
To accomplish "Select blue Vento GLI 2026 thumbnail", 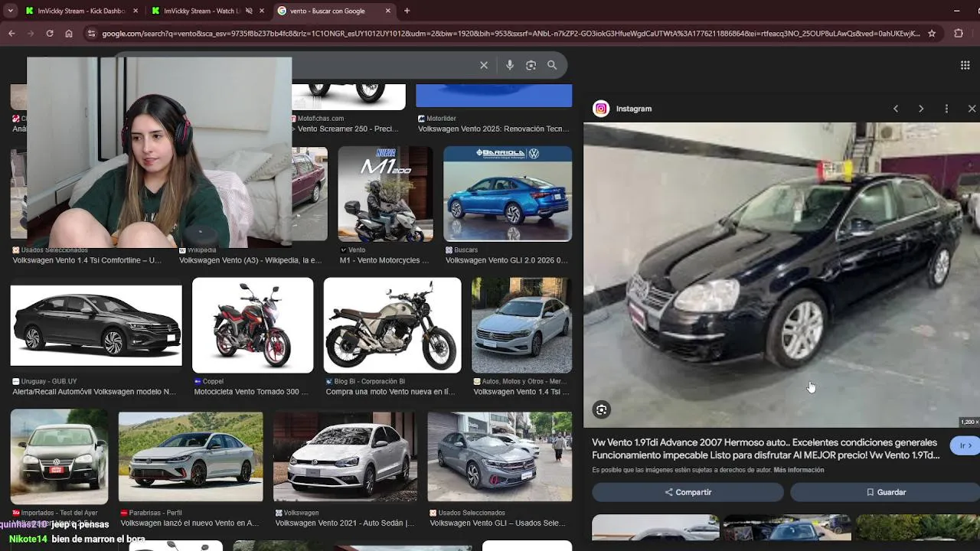I will coord(508,194).
